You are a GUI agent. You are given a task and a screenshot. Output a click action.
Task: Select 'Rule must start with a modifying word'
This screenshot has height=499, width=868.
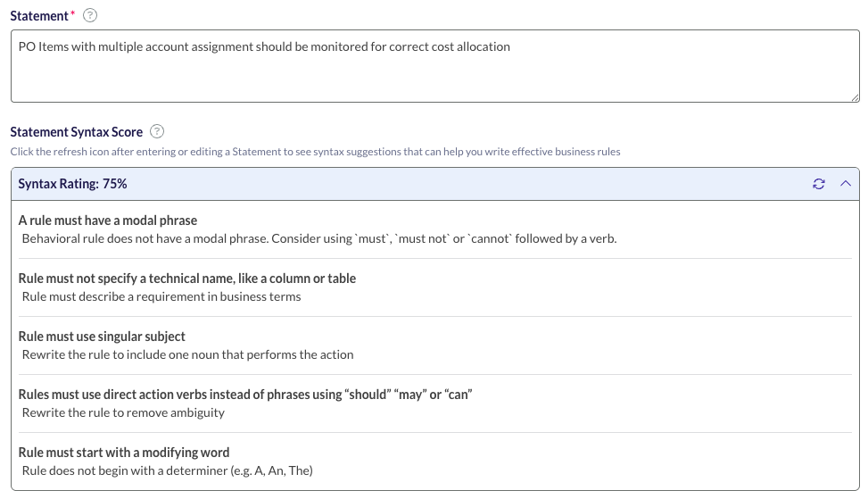tap(124, 453)
